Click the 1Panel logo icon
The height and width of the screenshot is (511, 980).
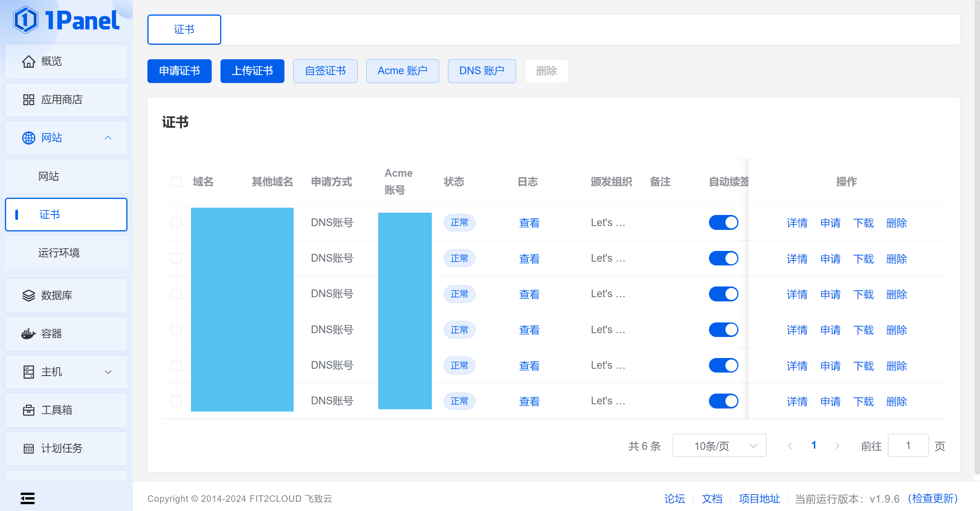[x=25, y=20]
